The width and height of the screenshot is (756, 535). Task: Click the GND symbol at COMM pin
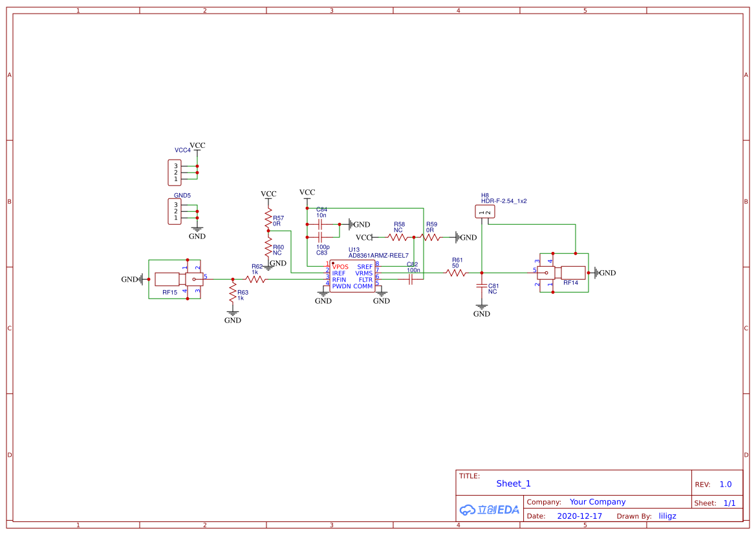(382, 297)
